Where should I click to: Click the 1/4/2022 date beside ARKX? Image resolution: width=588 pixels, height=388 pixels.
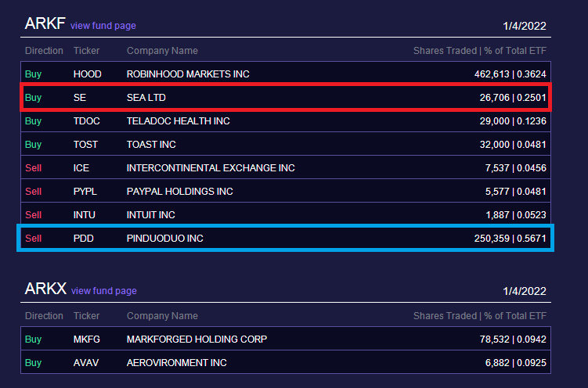coord(525,291)
